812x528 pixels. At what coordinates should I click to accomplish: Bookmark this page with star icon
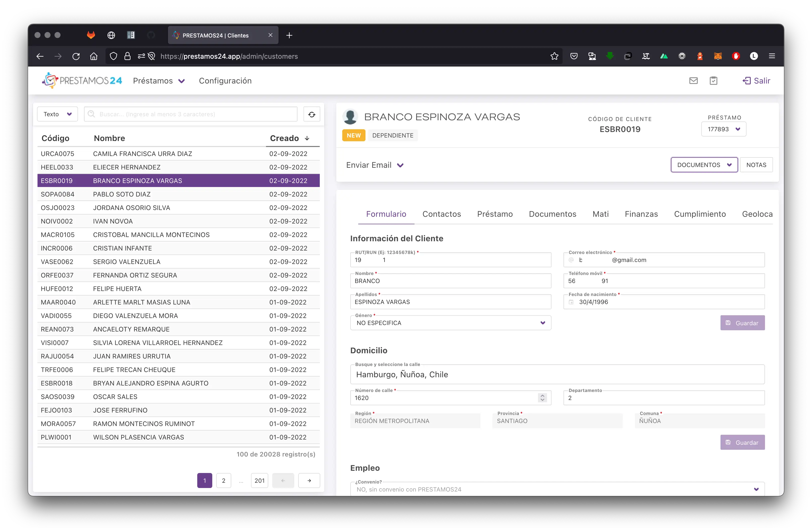(554, 56)
